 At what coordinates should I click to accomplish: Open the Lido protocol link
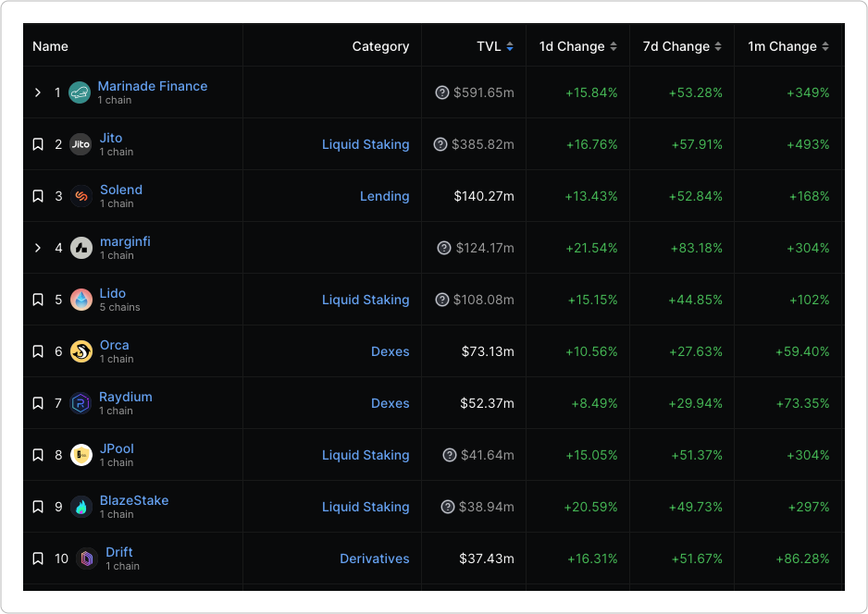click(112, 293)
